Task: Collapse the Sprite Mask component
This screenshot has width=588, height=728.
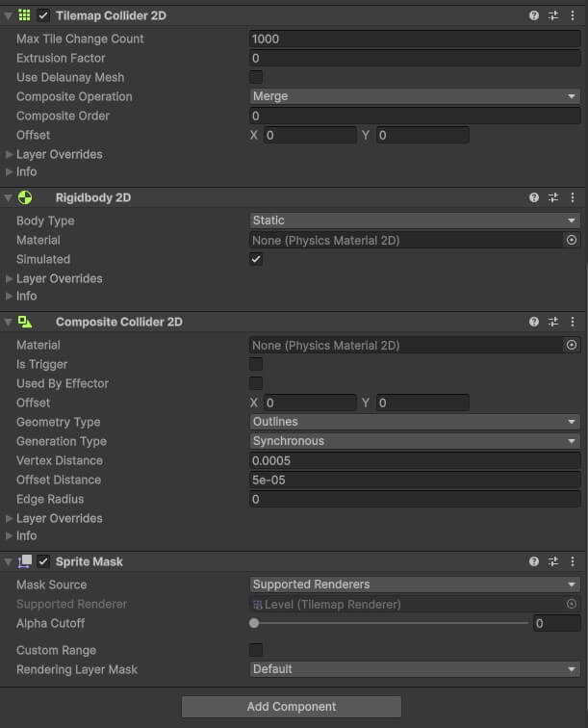Action: (9, 562)
